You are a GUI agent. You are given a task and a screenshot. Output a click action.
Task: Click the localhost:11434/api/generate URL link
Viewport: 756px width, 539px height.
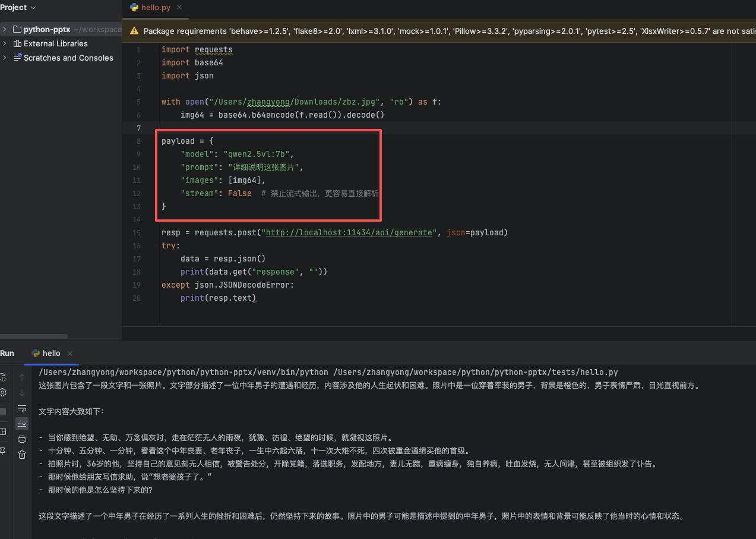(x=349, y=232)
